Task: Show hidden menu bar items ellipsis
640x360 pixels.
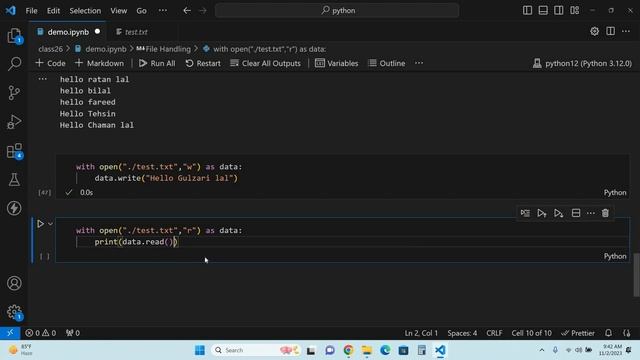Action: [x=162, y=11]
